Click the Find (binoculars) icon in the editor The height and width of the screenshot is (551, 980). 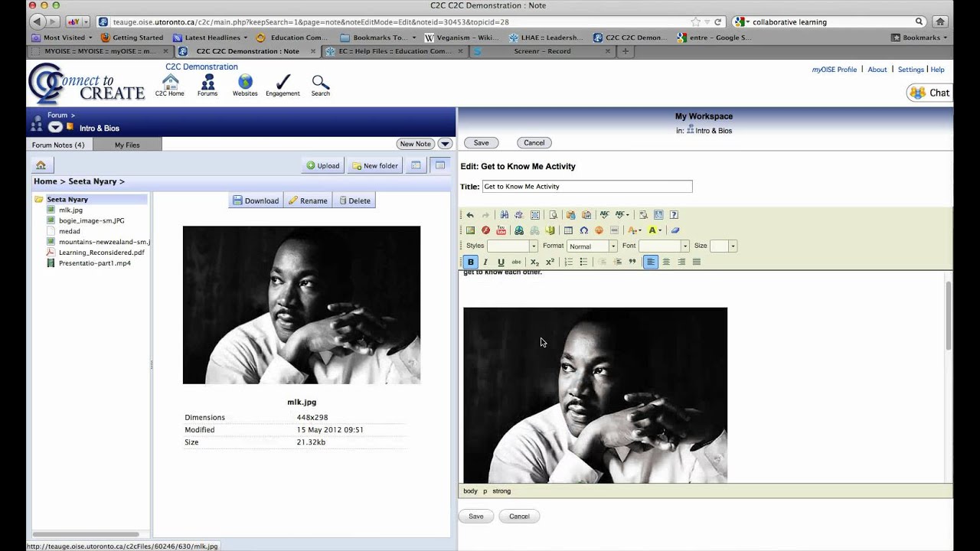(505, 215)
